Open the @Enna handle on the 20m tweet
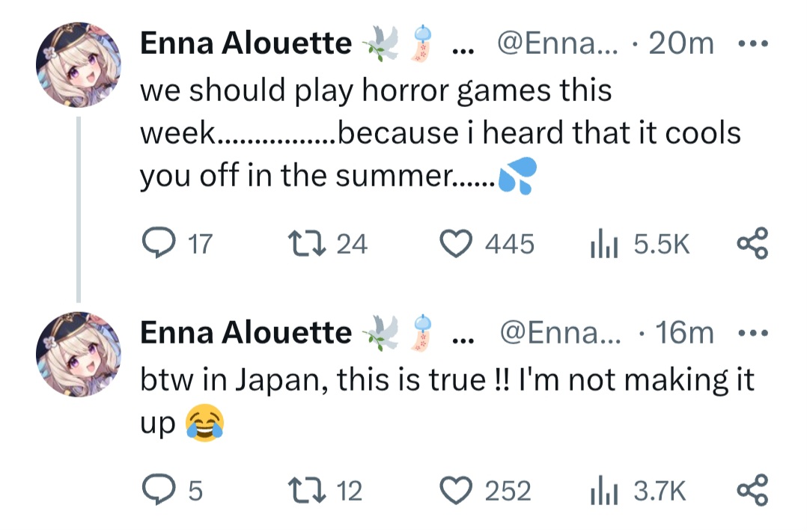 point(554,45)
